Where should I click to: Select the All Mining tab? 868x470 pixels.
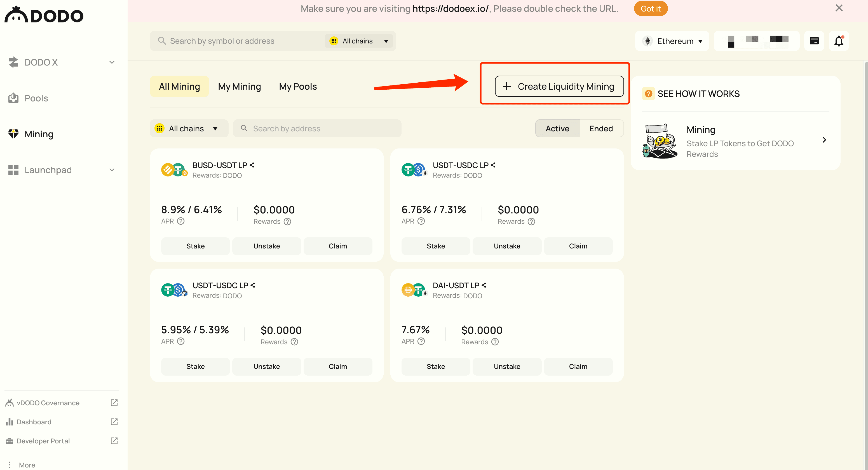coord(179,86)
